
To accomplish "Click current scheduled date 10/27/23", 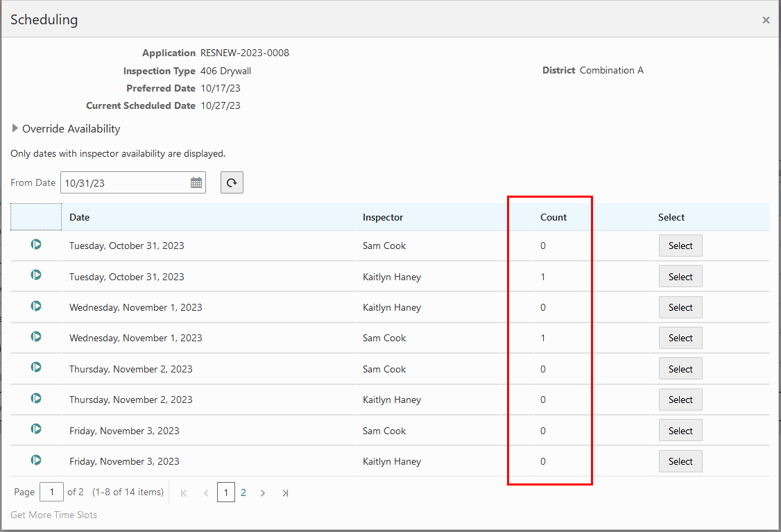I will pos(220,105).
